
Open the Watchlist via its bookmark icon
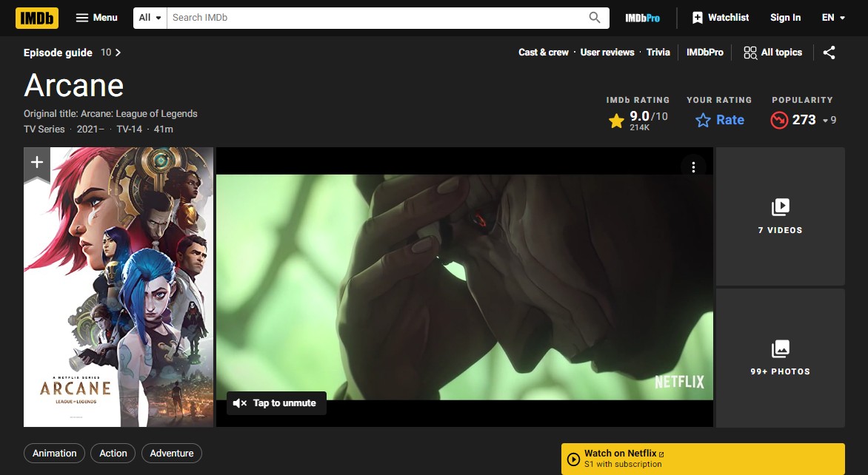coord(696,17)
